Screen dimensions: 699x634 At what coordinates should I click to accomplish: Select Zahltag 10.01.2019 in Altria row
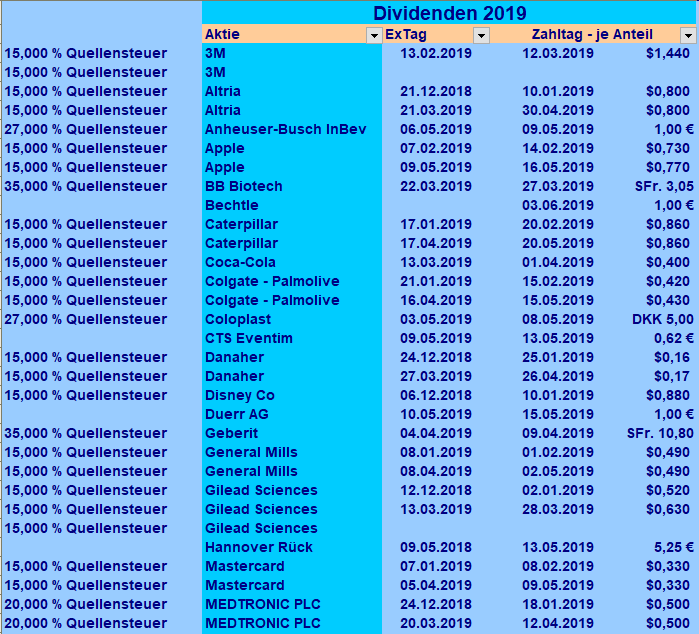(x=558, y=91)
